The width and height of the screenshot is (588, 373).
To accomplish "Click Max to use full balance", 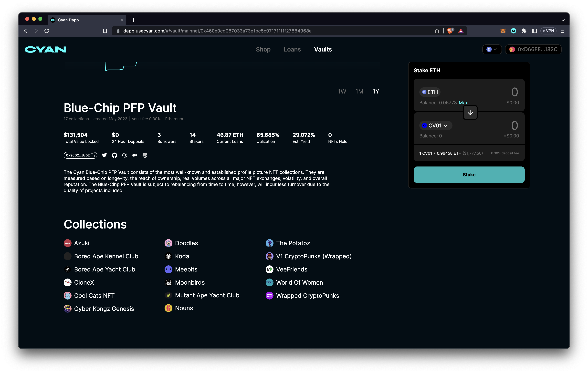I will point(463,103).
